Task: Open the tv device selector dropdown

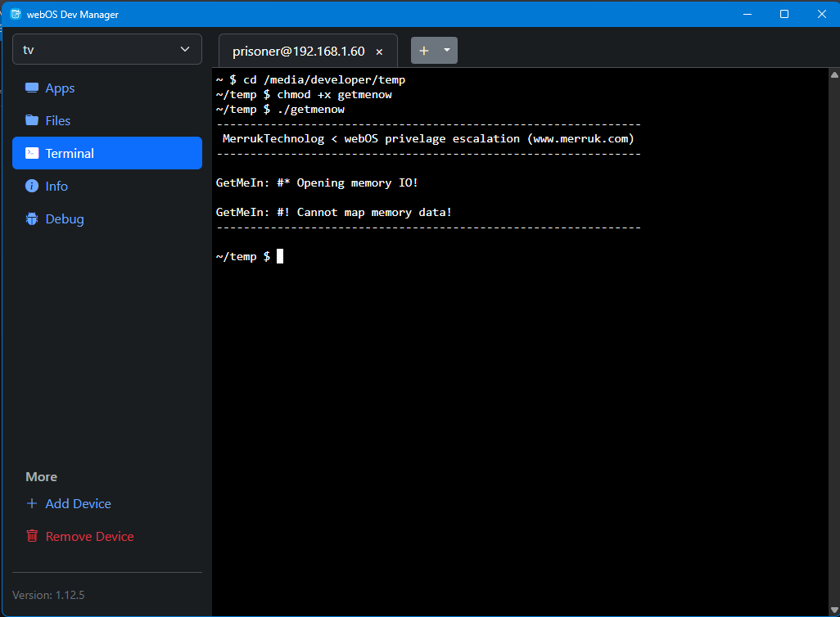Action: [x=107, y=50]
